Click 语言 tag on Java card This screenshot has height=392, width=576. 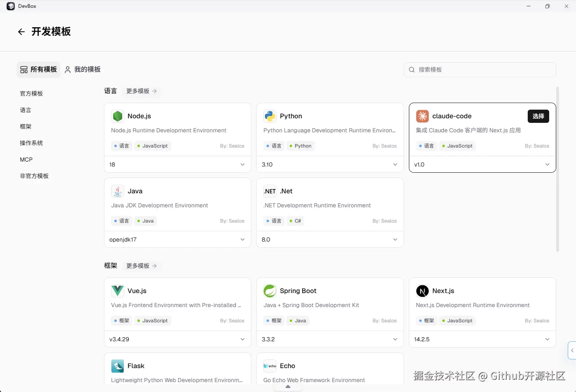pos(122,221)
